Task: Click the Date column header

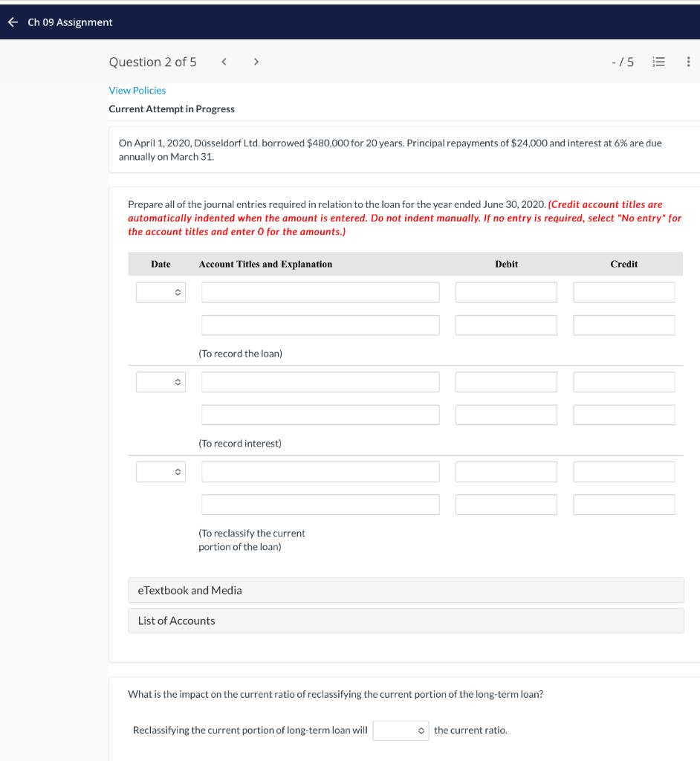Action: 161,264
